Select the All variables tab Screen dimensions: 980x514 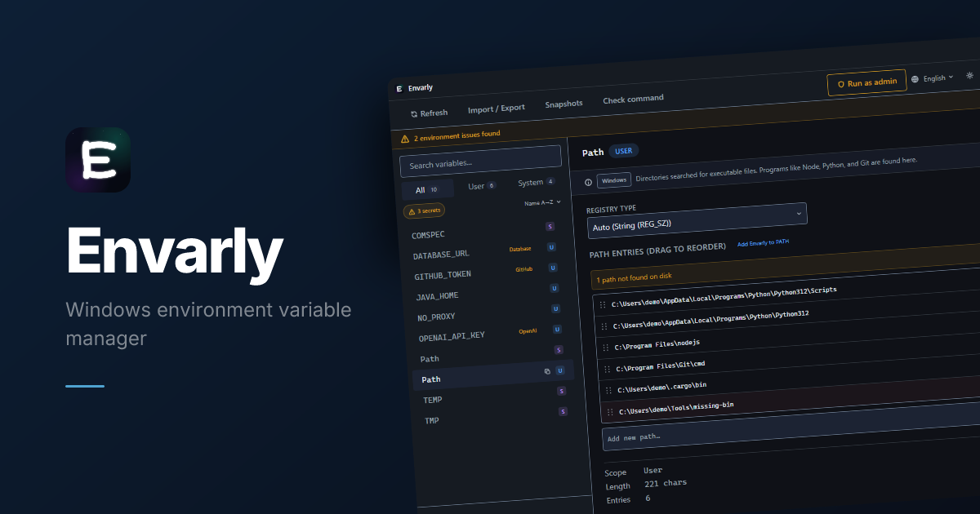click(428, 190)
